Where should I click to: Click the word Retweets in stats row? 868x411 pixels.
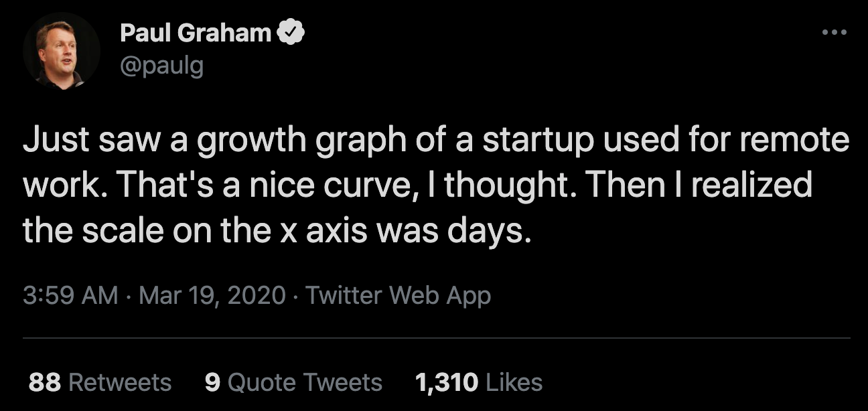coord(121,382)
